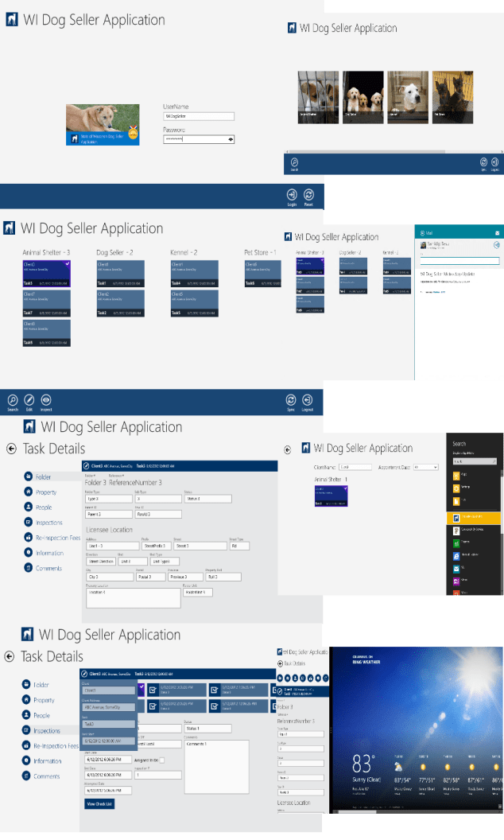Open the Appointment Date dropdown
The height and width of the screenshot is (840, 504).
433,467
